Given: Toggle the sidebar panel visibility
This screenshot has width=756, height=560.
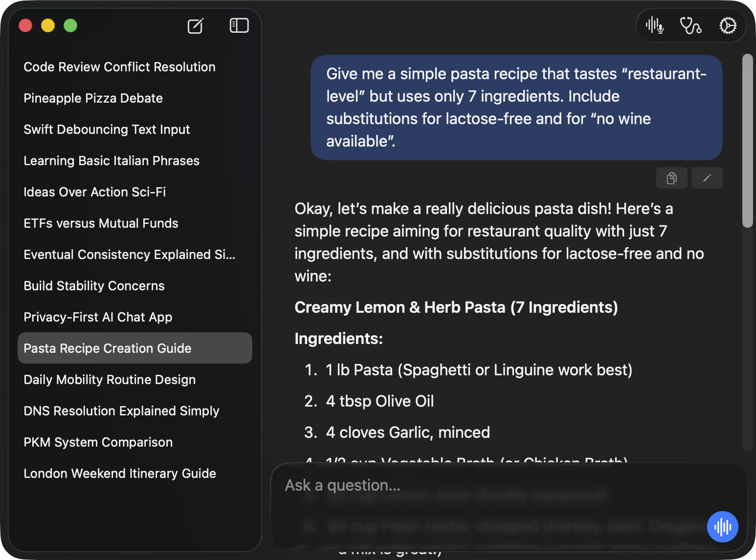Looking at the screenshot, I should [239, 25].
